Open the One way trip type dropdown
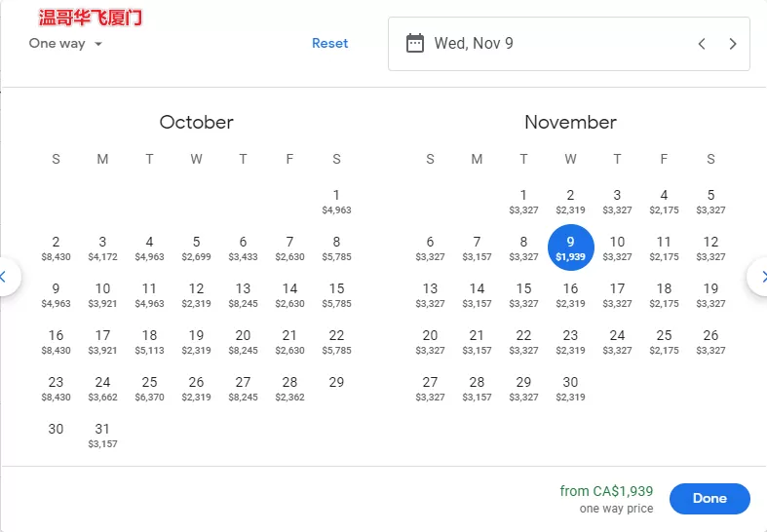This screenshot has width=767, height=532. click(65, 44)
